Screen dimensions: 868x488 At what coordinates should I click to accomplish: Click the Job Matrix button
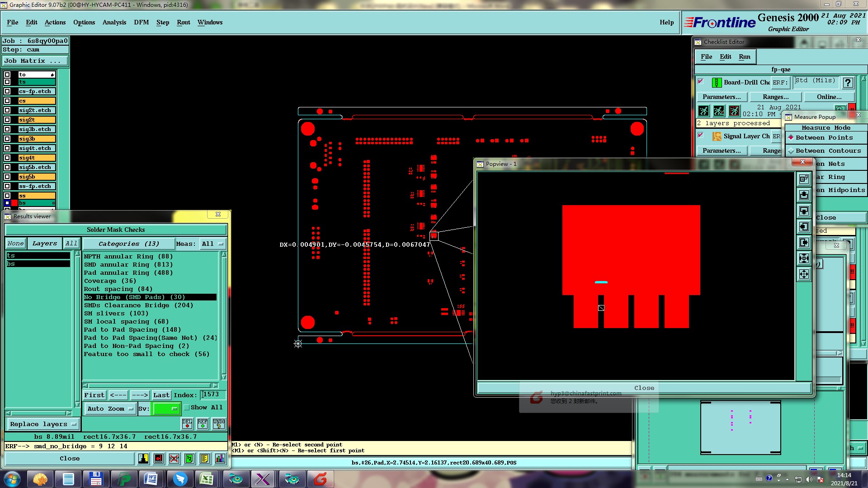click(35, 61)
